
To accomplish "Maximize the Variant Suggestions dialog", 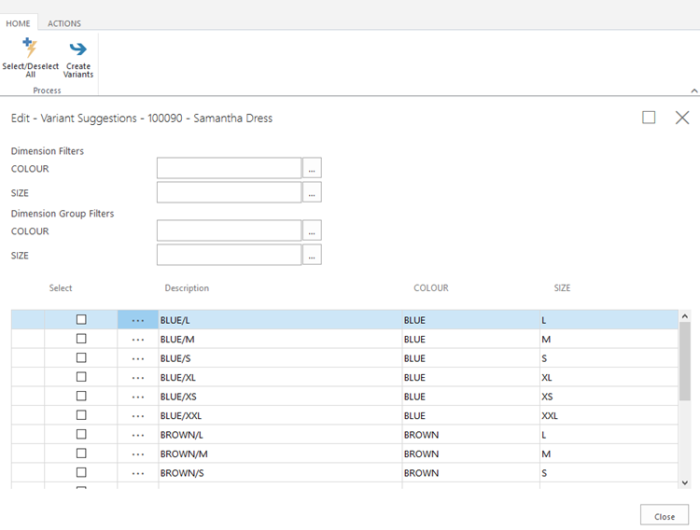I will click(x=648, y=118).
